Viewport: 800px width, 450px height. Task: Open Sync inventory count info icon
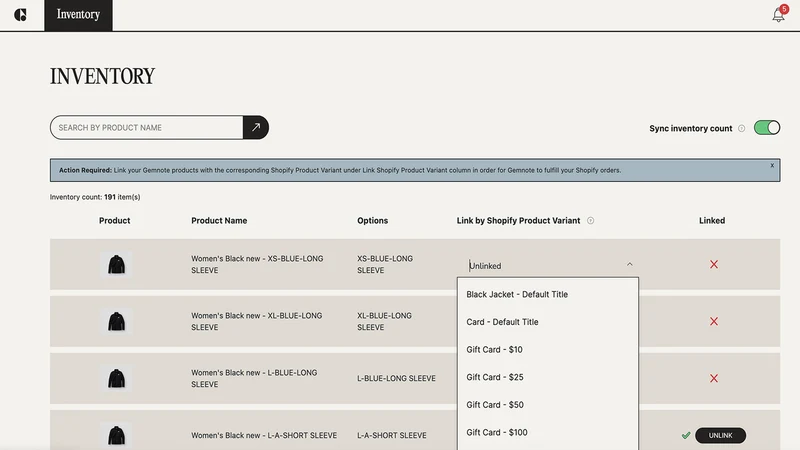[741, 129]
